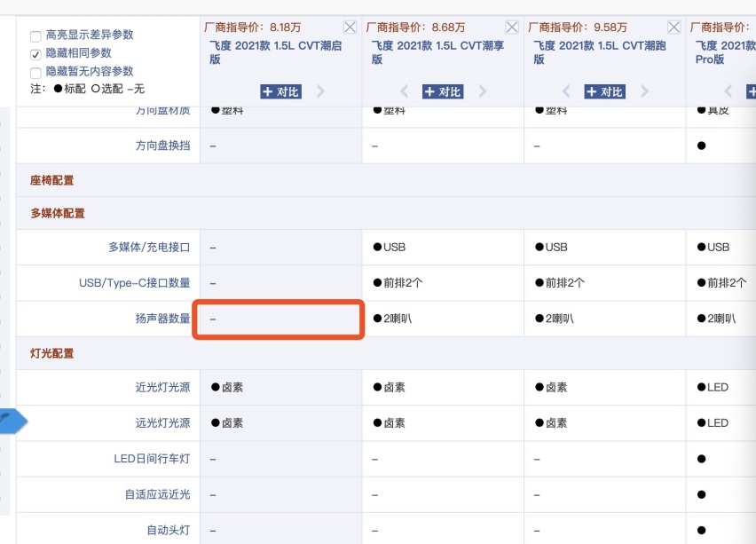Viewport: 756px width, 544px height.
Task: Click the 注: 标配 选配 legend text
Action: [87, 89]
